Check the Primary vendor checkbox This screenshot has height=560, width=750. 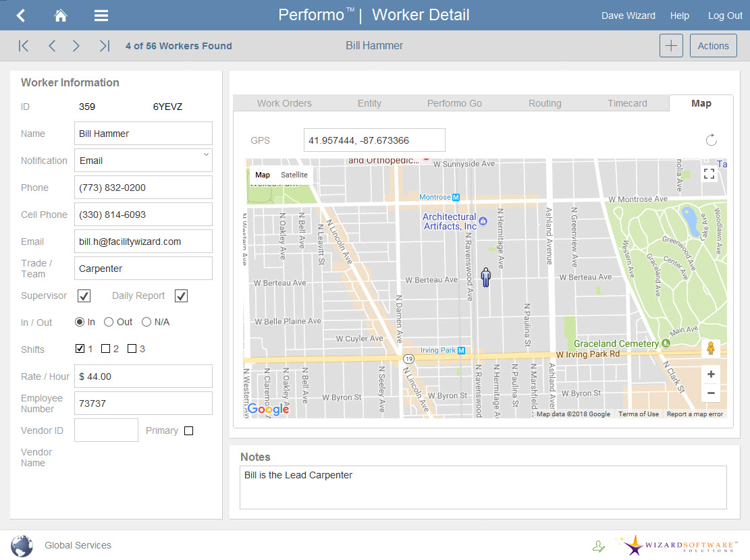(x=189, y=431)
